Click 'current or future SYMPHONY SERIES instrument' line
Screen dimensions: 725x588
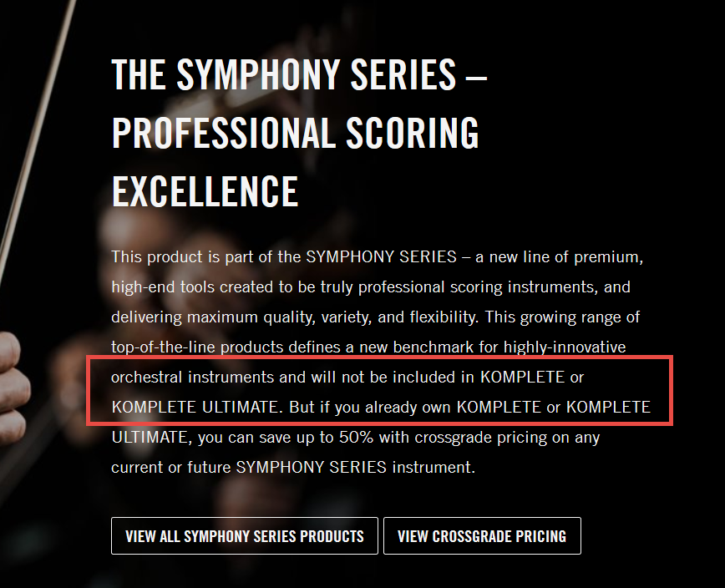293,467
